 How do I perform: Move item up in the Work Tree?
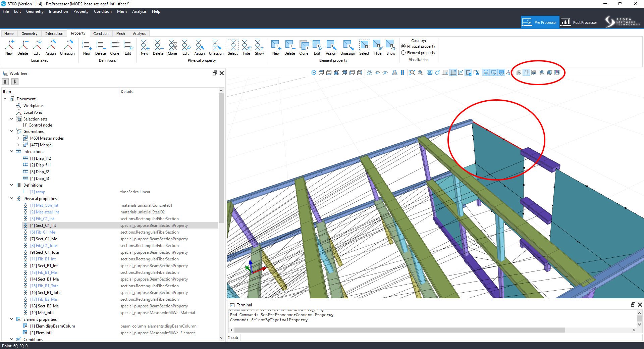[x=5, y=82]
